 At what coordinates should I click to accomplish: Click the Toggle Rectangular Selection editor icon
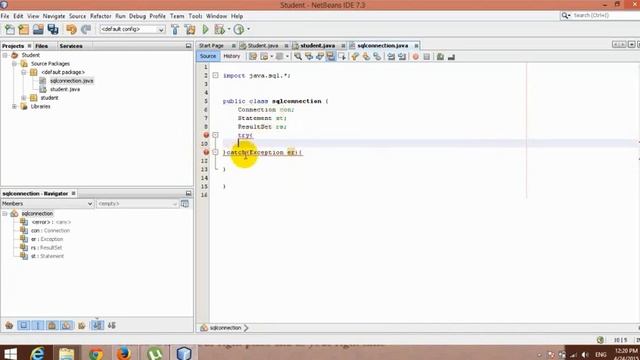tap(342, 57)
